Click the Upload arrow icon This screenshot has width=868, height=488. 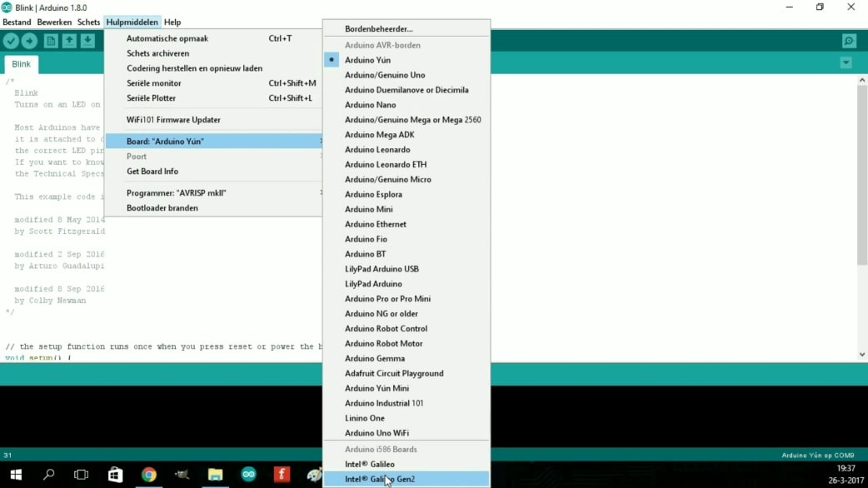point(29,41)
